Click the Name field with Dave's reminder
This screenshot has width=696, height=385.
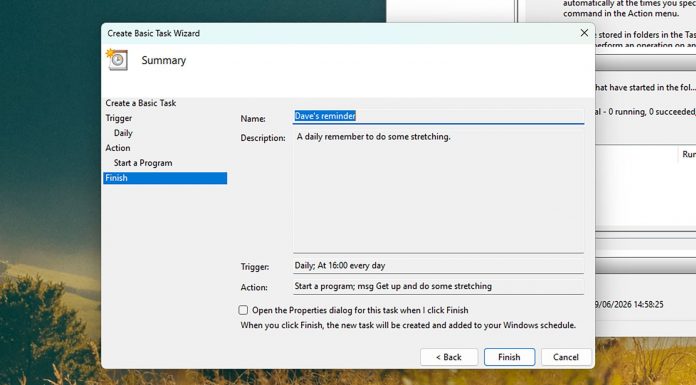(438, 116)
